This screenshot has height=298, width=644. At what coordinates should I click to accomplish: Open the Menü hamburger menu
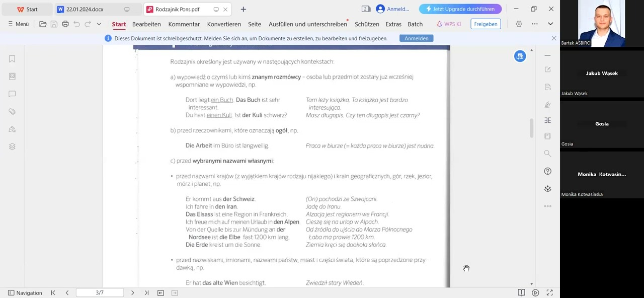tap(18, 24)
